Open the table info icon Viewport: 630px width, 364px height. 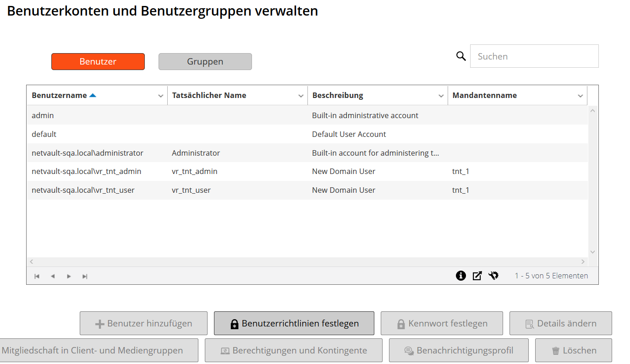461,276
